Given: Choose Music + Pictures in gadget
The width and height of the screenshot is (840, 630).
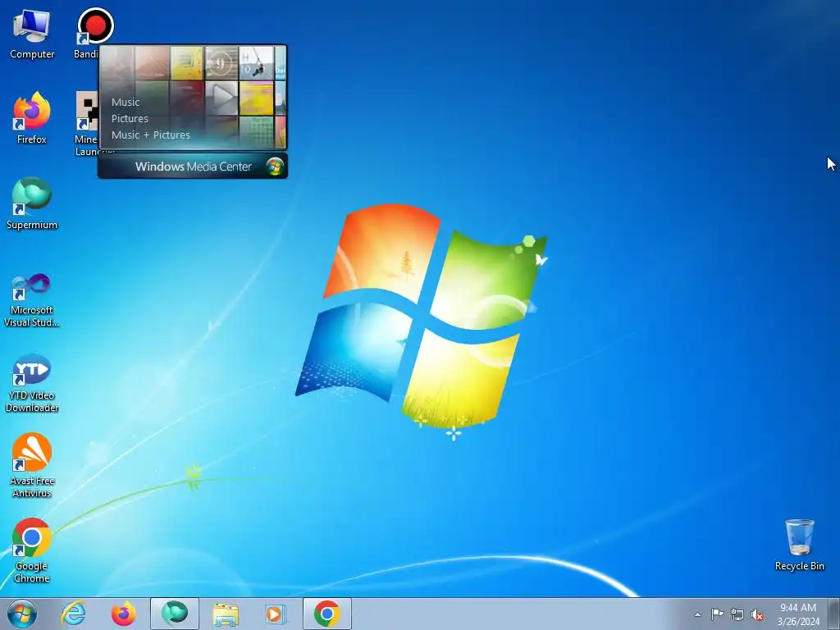Looking at the screenshot, I should 151,135.
